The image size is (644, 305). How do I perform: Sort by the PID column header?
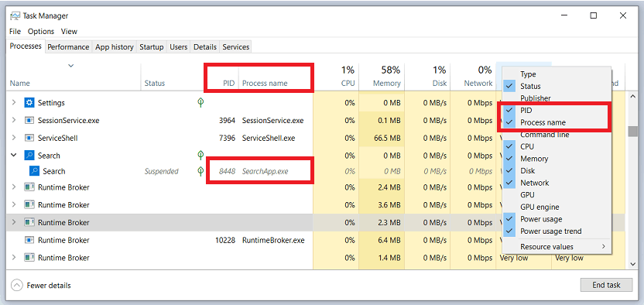pyautogui.click(x=229, y=84)
